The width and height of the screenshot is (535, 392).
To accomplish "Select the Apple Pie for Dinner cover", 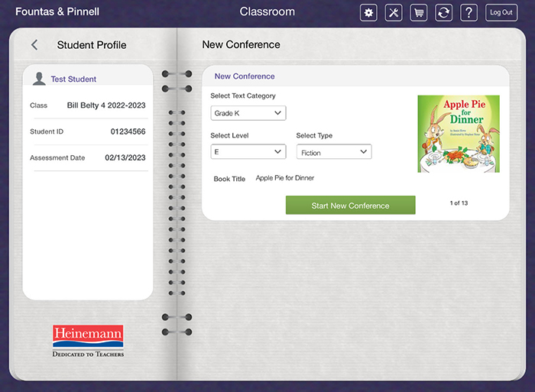I will tap(458, 134).
